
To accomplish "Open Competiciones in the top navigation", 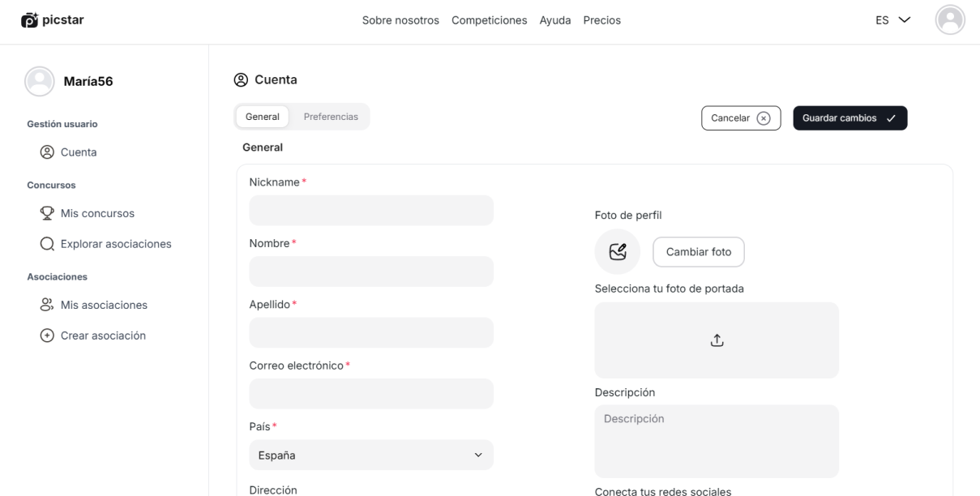I will (489, 20).
